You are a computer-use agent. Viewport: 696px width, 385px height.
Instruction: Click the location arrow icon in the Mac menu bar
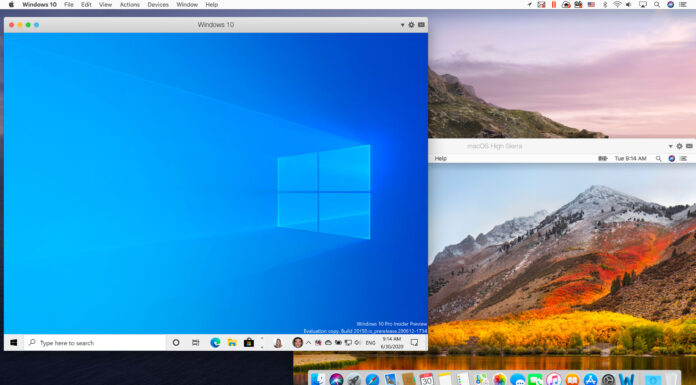tap(530, 4)
